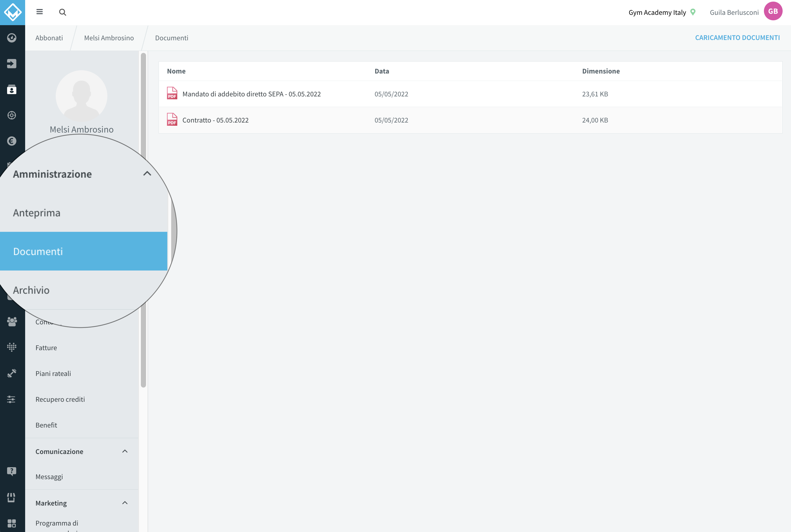Click the PDF icon of Contratto document
Image resolution: width=791 pixels, height=532 pixels.
172,119
